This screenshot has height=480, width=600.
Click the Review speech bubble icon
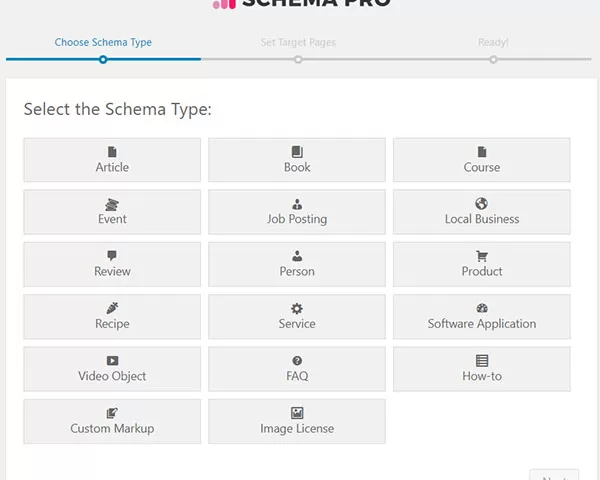tap(112, 255)
